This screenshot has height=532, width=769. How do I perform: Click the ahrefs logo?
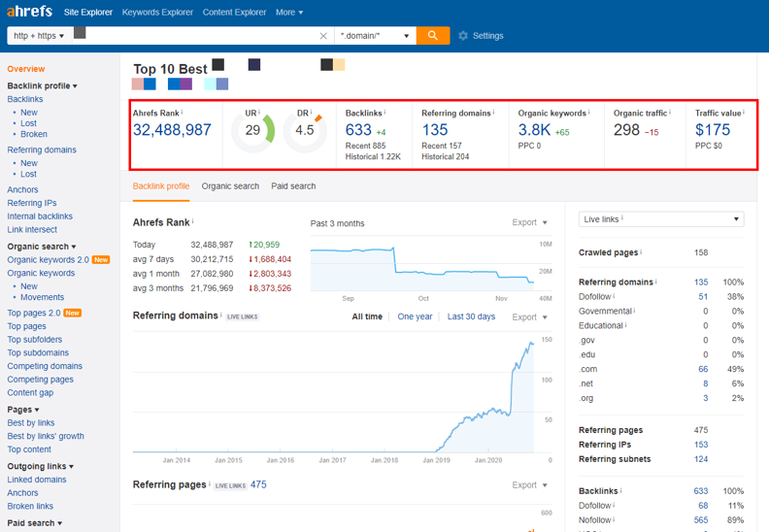[29, 12]
